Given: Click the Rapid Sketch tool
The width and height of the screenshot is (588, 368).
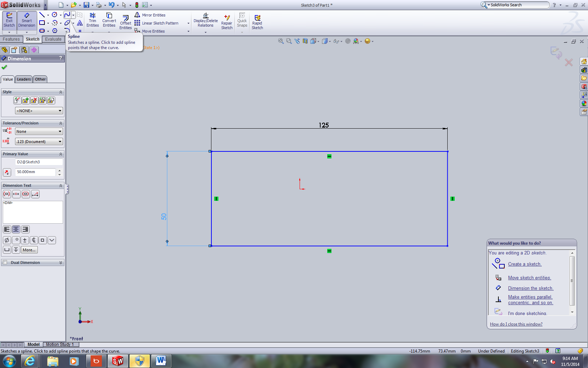Looking at the screenshot, I should (257, 22).
